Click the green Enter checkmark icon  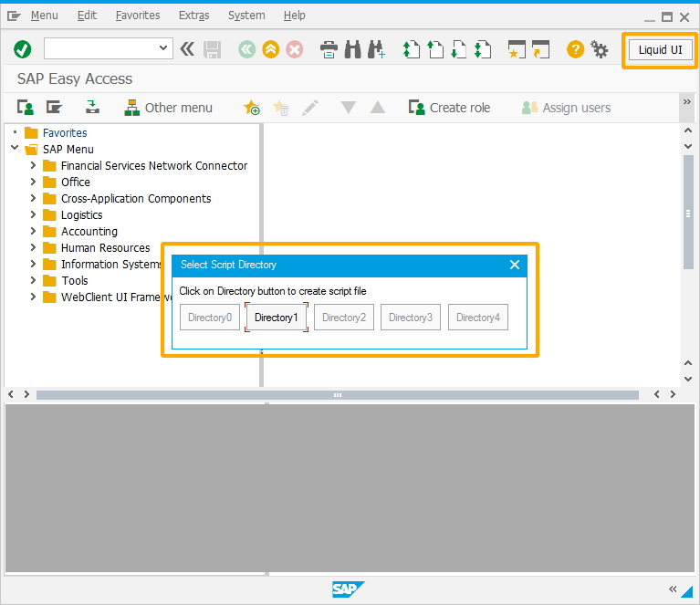point(22,49)
